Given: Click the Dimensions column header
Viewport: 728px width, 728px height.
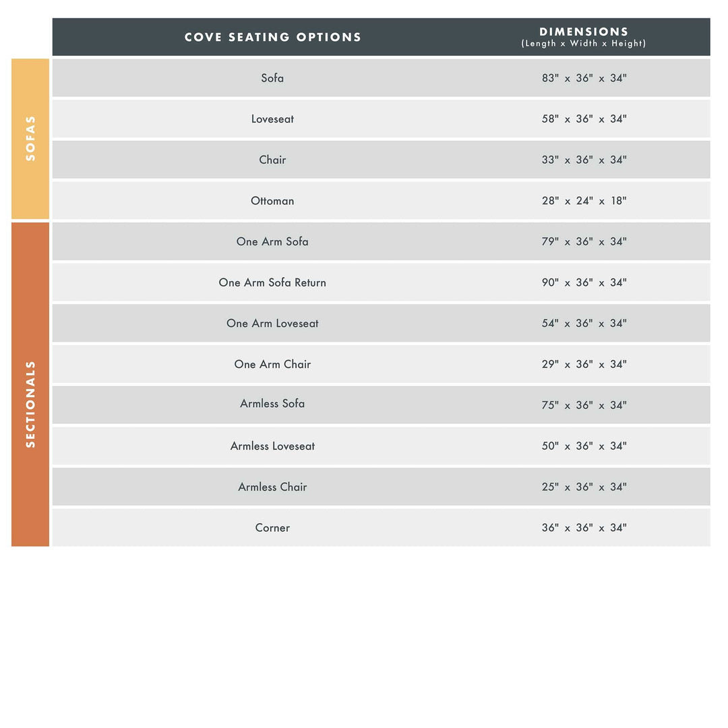Looking at the screenshot, I should click(x=584, y=37).
